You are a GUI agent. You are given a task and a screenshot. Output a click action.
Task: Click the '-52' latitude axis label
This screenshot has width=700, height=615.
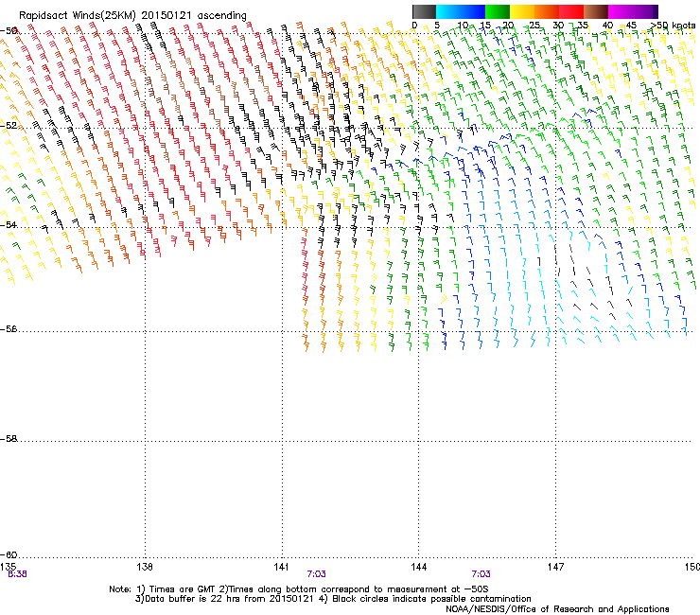coord(9,126)
